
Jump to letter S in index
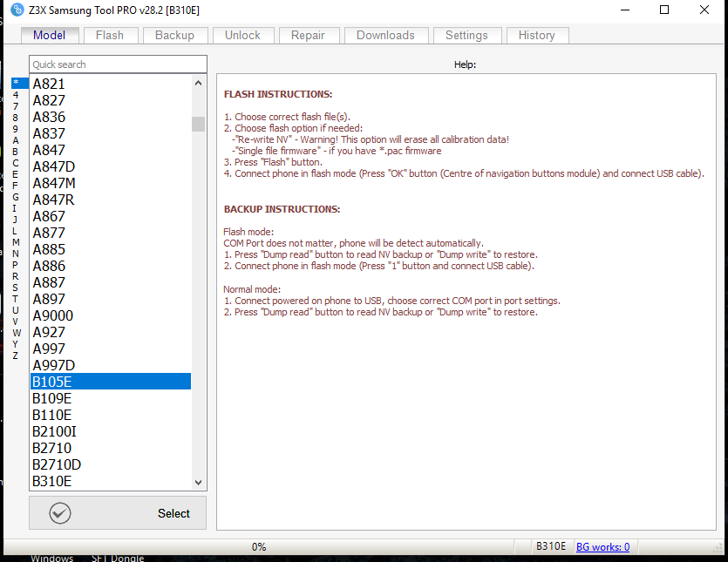(16, 288)
